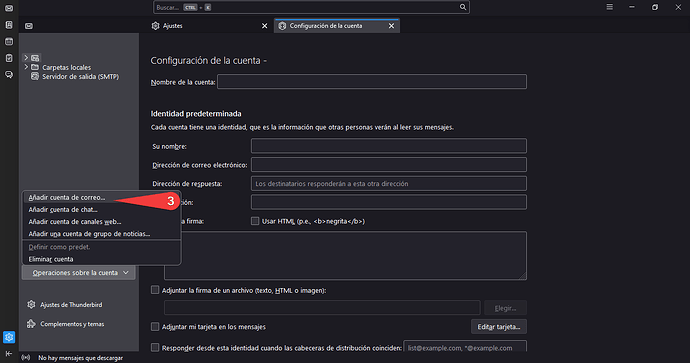The image size is (690, 363).
Task: Click the search magnifier icon
Action: [x=463, y=7]
